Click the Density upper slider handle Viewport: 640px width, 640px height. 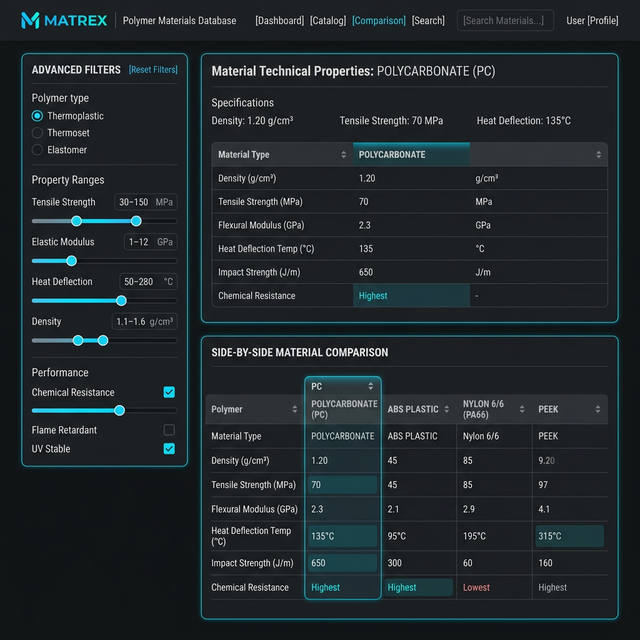pyautogui.click(x=103, y=340)
